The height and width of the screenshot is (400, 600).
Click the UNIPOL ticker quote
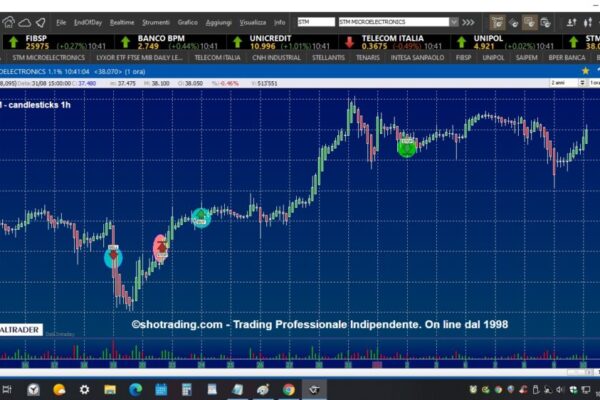point(506,42)
